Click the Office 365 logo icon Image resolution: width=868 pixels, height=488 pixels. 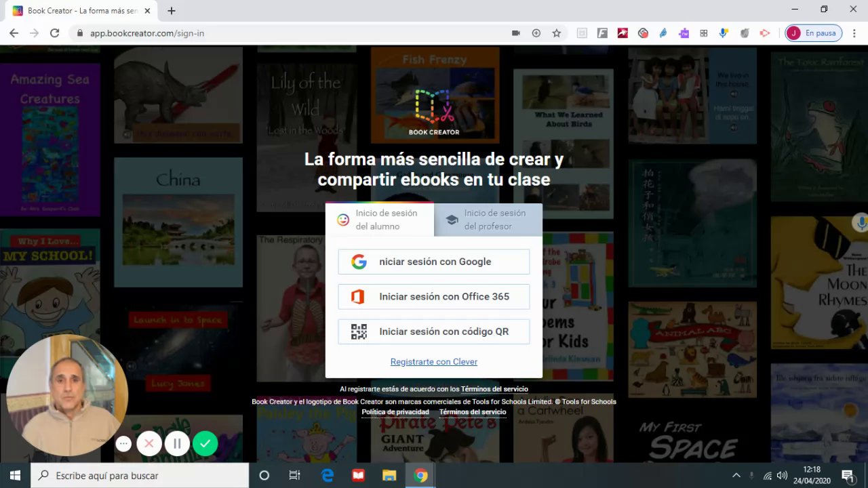click(x=358, y=297)
